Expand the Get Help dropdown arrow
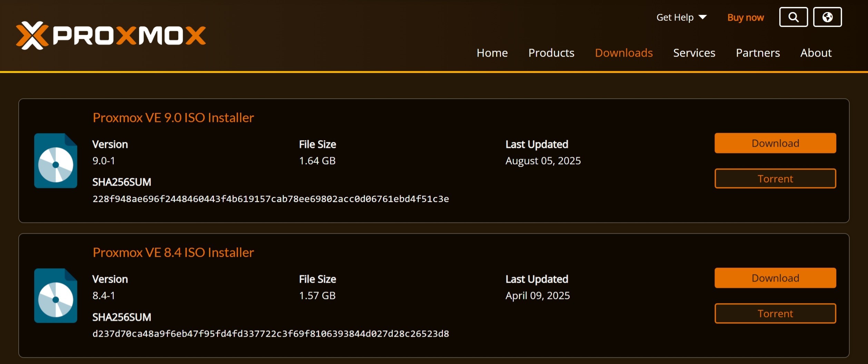Image resolution: width=868 pixels, height=364 pixels. (x=702, y=17)
